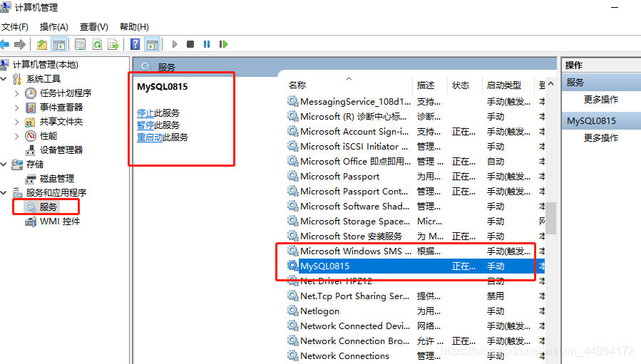
Task: Start the service with play icon
Action: click(x=175, y=44)
